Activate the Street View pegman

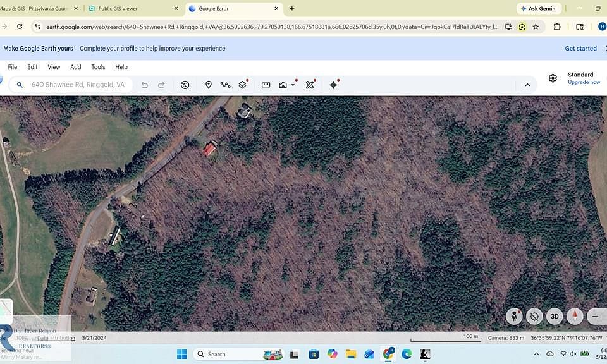514,317
